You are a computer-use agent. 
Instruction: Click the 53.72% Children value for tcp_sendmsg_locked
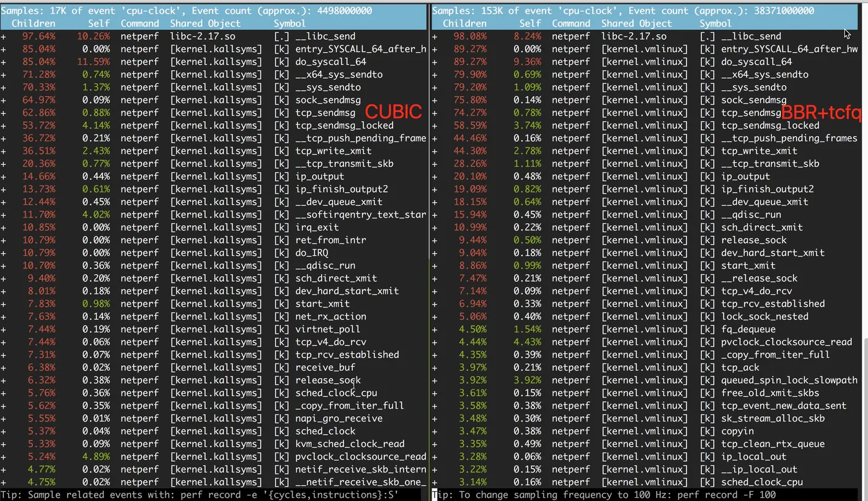pyautogui.click(x=38, y=126)
